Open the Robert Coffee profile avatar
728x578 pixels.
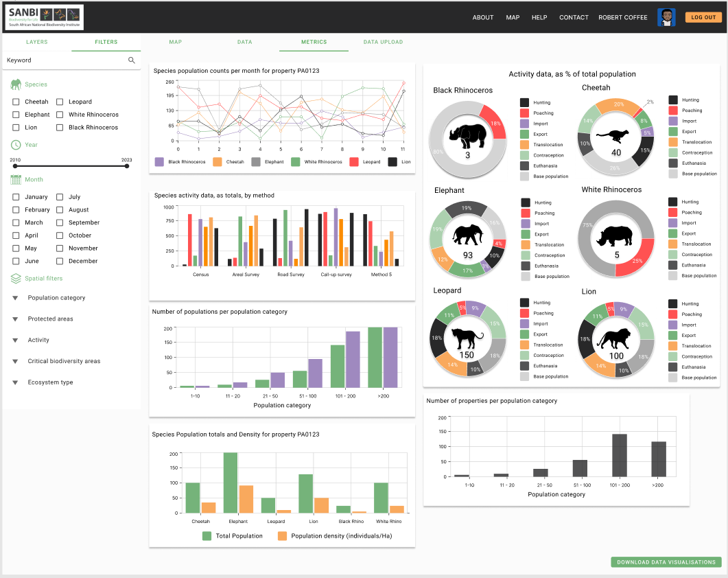point(666,17)
